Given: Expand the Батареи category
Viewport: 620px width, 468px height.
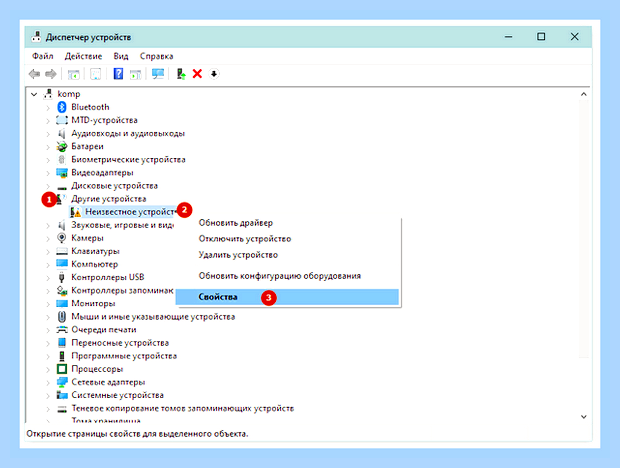Looking at the screenshot, I should point(48,147).
